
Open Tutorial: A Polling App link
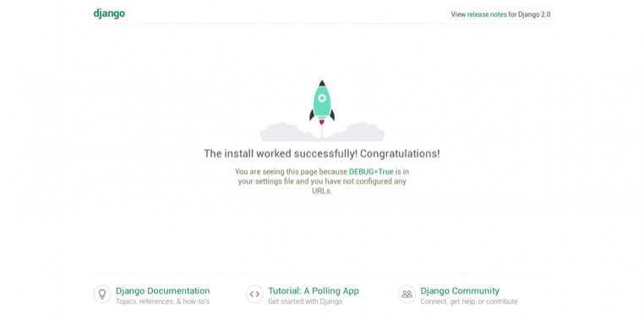pyautogui.click(x=314, y=290)
